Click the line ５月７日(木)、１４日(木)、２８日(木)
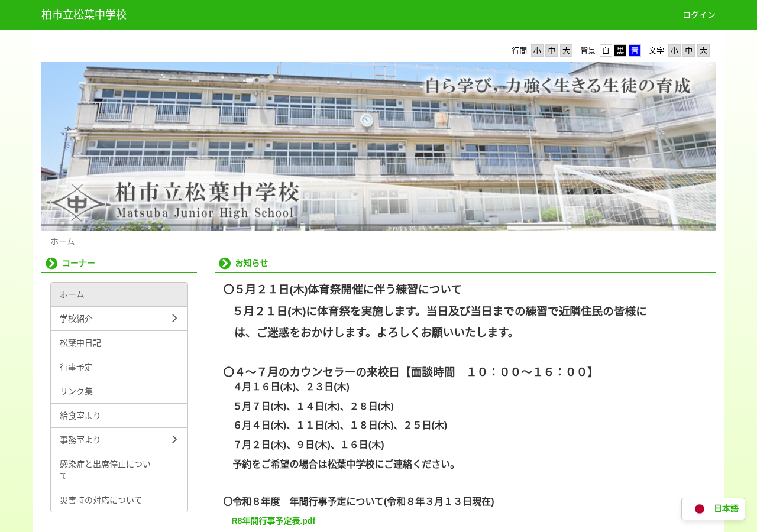The height and width of the screenshot is (532, 757). tap(313, 407)
